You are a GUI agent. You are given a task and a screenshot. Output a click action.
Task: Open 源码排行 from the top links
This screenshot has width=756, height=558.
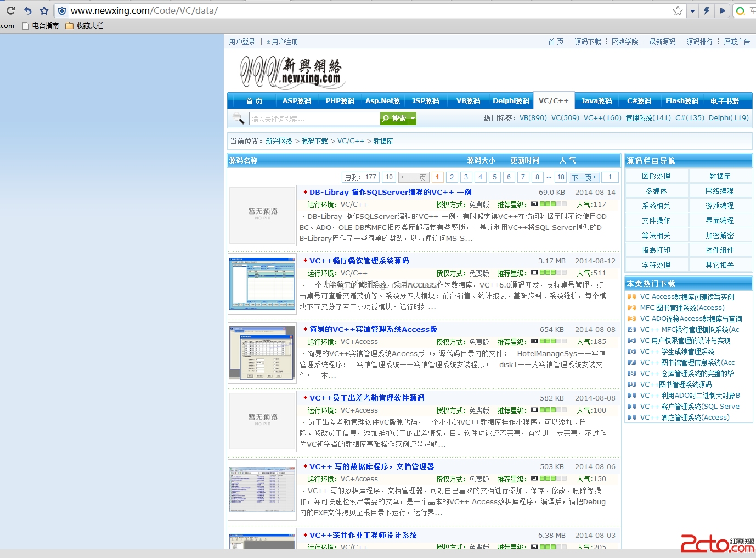[699, 42]
